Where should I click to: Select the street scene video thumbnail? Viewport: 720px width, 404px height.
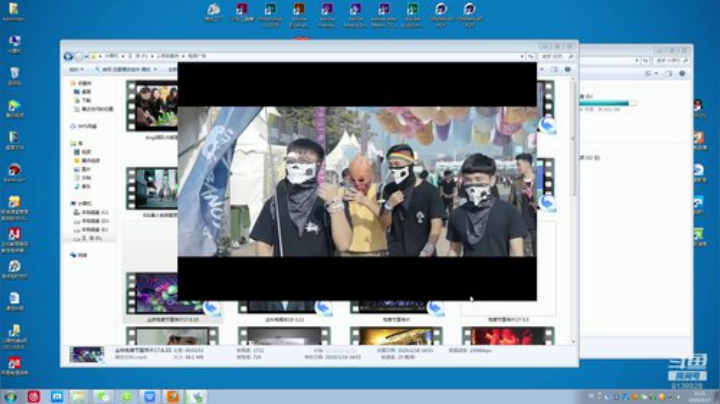point(152,189)
